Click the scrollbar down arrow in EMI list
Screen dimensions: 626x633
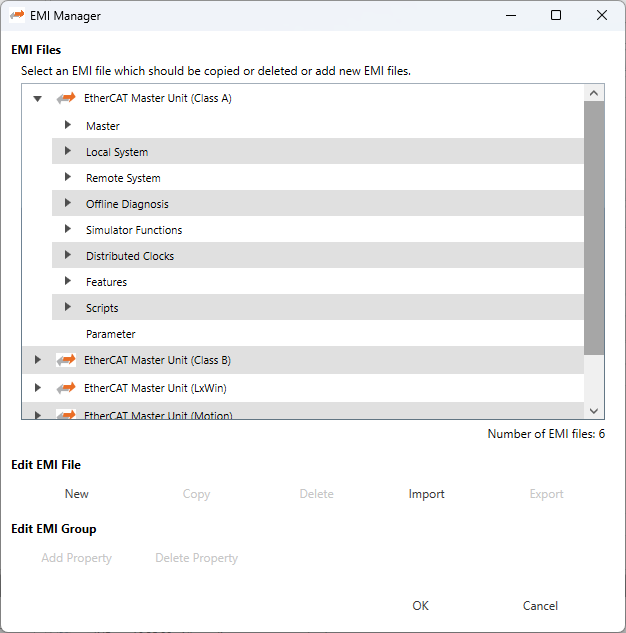pyautogui.click(x=594, y=410)
